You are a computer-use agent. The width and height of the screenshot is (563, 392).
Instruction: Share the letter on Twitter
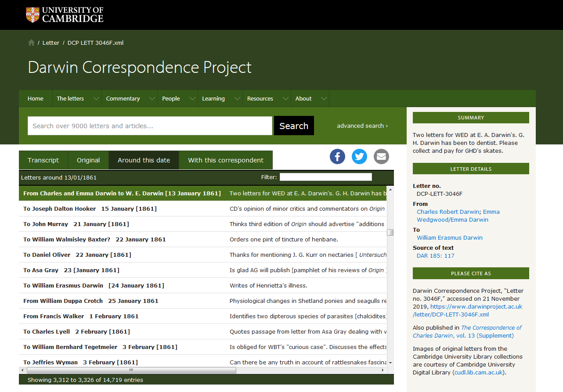click(x=359, y=157)
